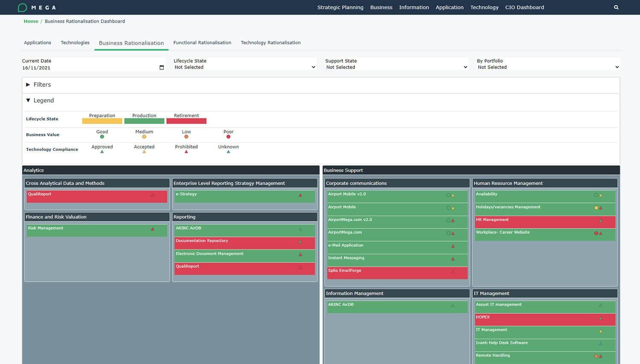Go to Home breadcrumb link

pos(31,21)
